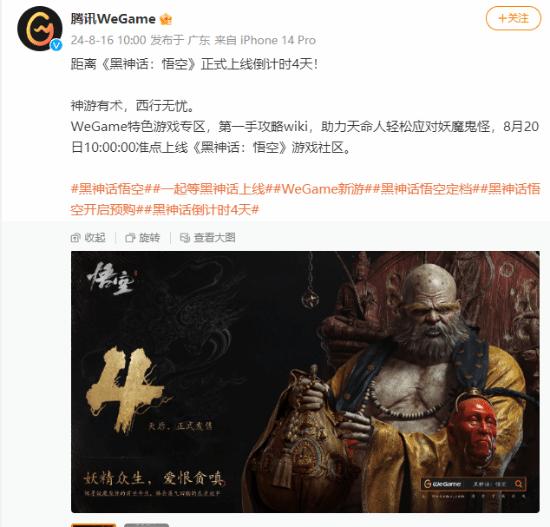Rotate the image using 旋转 icon

tap(130, 238)
